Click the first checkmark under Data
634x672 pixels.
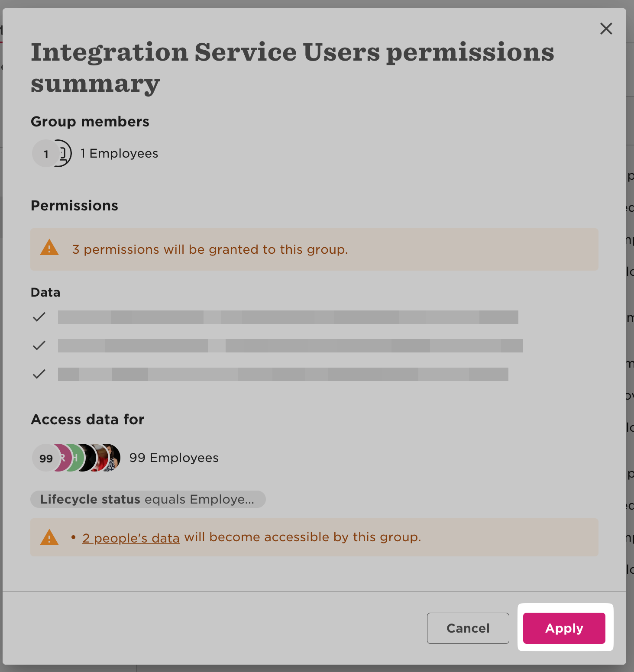pos(39,317)
